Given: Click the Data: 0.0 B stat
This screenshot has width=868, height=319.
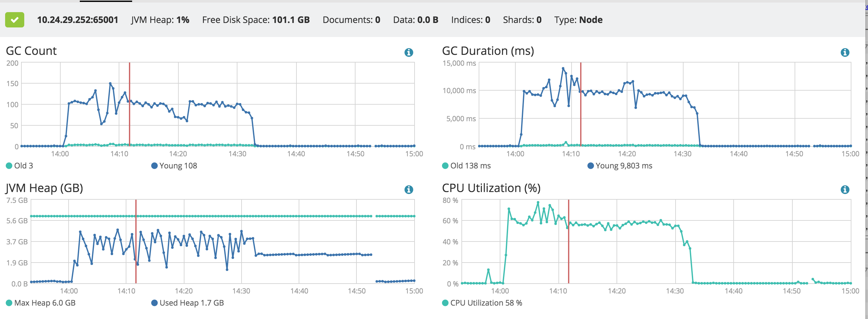Looking at the screenshot, I should [x=415, y=20].
